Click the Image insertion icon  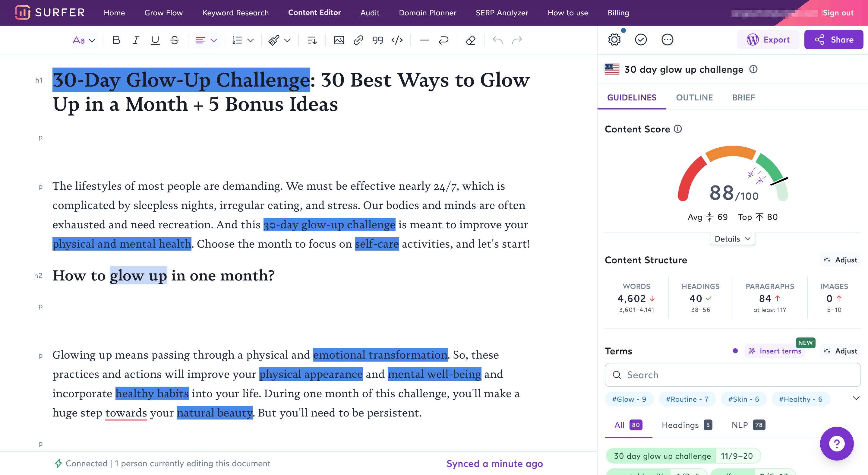[339, 40]
